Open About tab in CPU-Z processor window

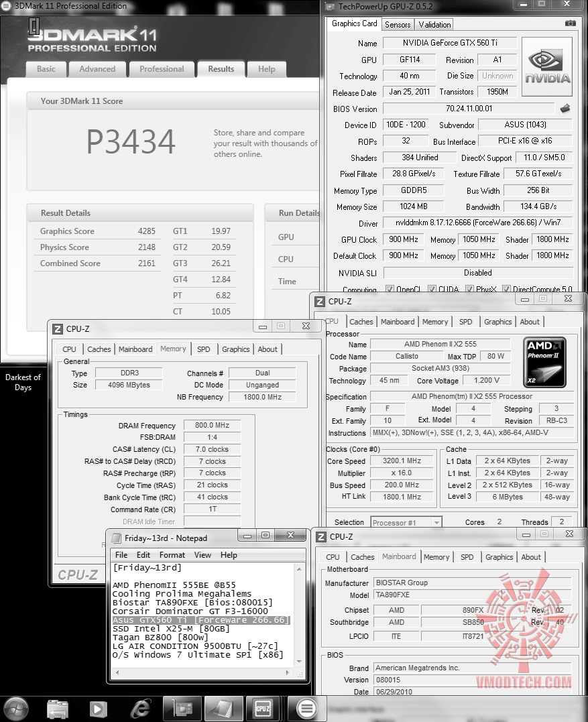coord(530,322)
